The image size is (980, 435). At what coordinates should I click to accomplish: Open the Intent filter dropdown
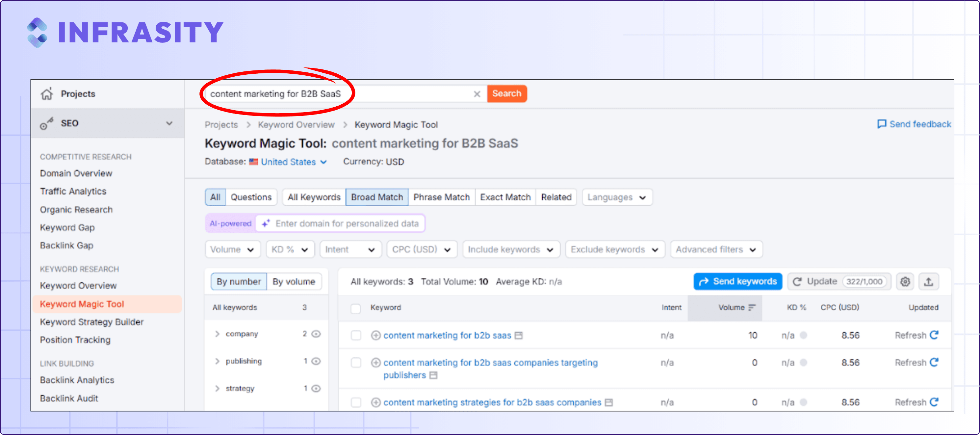pyautogui.click(x=350, y=250)
